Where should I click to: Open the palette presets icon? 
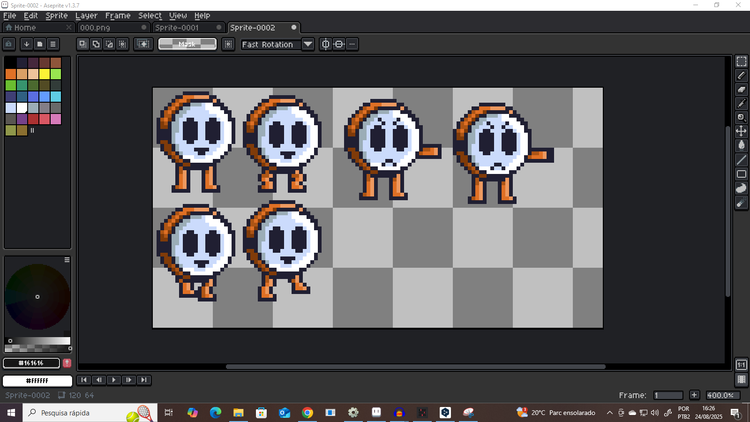coord(40,44)
